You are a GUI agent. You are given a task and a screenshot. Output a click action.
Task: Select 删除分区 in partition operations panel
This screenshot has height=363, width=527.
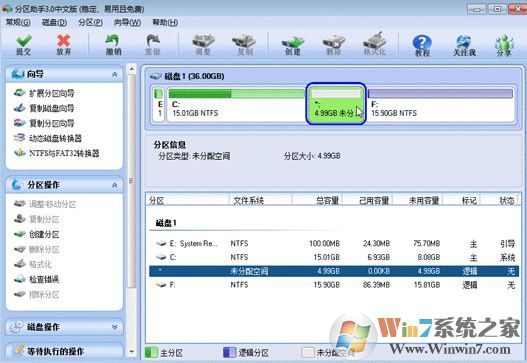pos(37,249)
